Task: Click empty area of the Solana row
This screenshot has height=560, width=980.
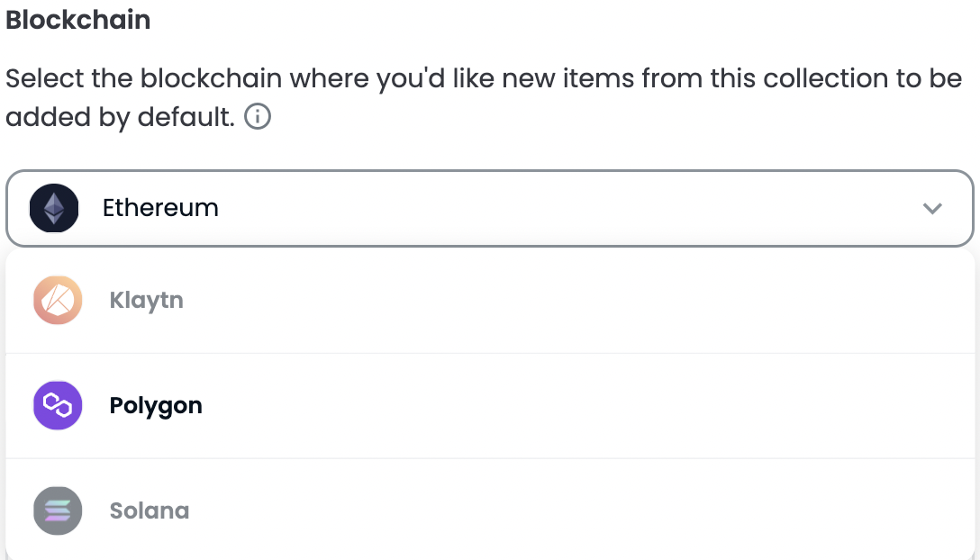Action: 562,510
